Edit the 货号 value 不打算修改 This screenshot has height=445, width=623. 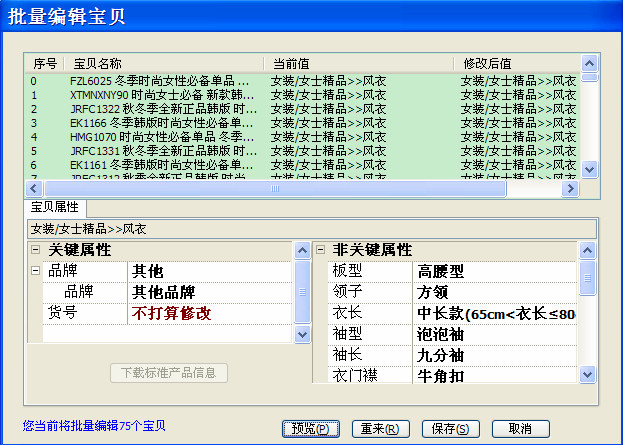coord(210,313)
